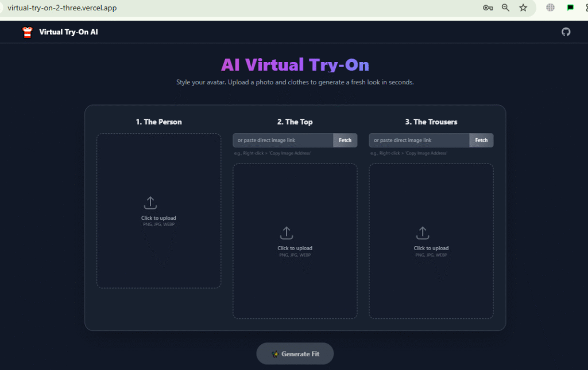This screenshot has height=370, width=588.
Task: Click 'Click to upload' text in The Person box
Action: pyautogui.click(x=158, y=218)
